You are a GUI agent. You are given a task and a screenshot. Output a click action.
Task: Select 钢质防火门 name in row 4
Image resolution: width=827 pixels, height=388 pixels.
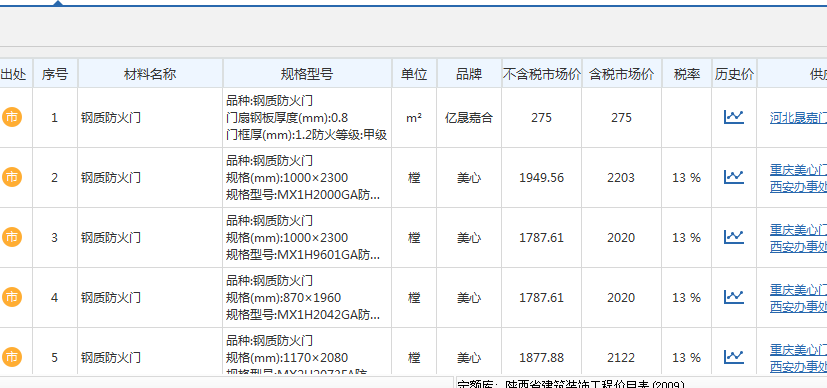click(x=111, y=298)
